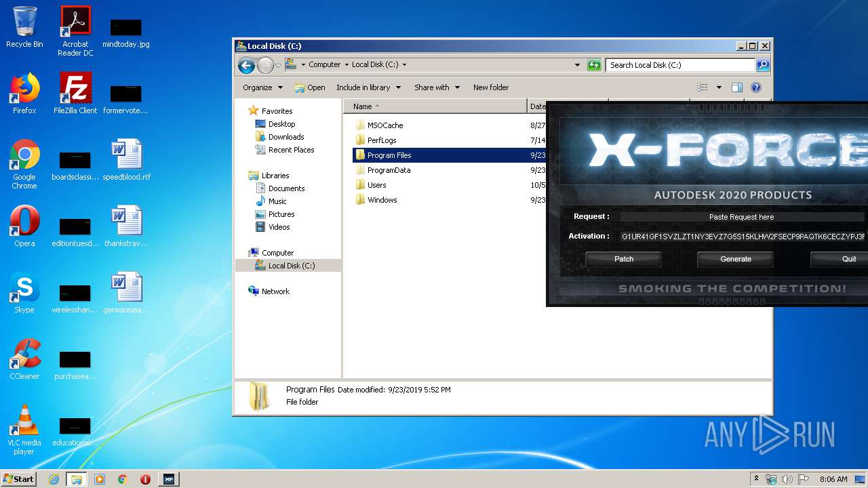Click Chrome icon in taskbar
Viewport: 868px width, 488px height.
click(123, 479)
